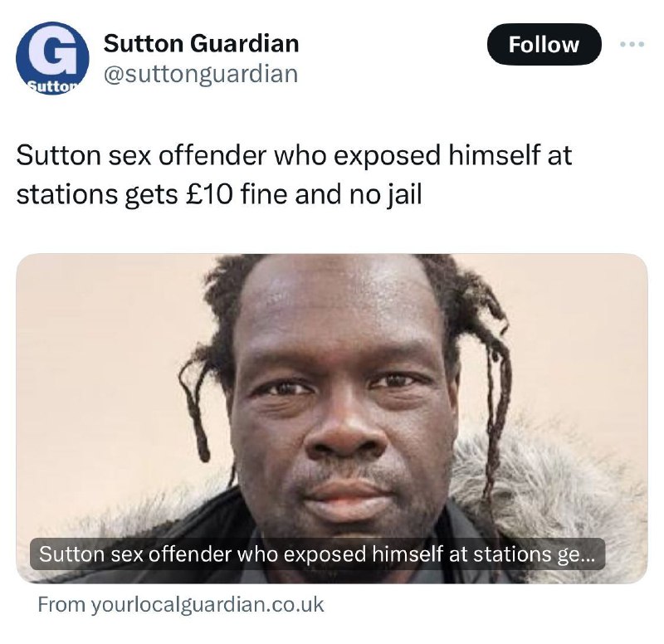
Task: Visit the yourlocalguardian.co.uk source link
Action: (181, 604)
